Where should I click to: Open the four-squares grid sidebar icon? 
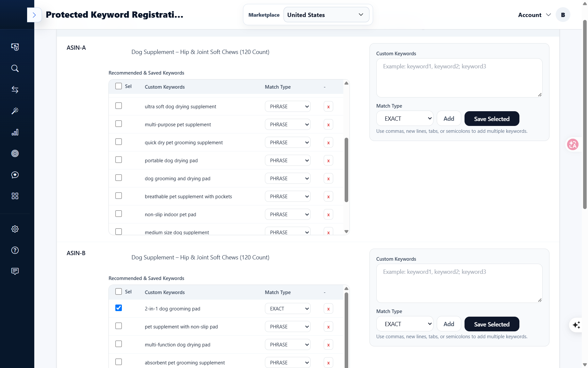[x=15, y=196]
